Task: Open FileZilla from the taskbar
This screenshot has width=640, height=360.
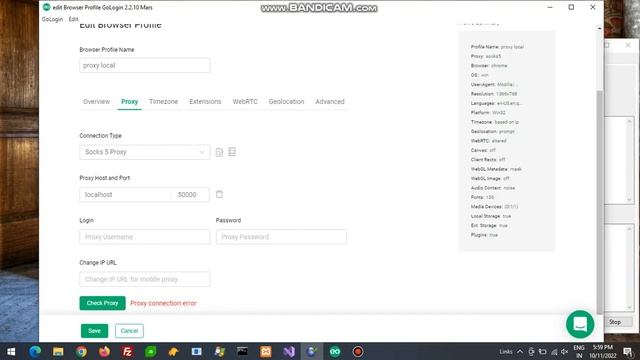Action: pos(127,351)
